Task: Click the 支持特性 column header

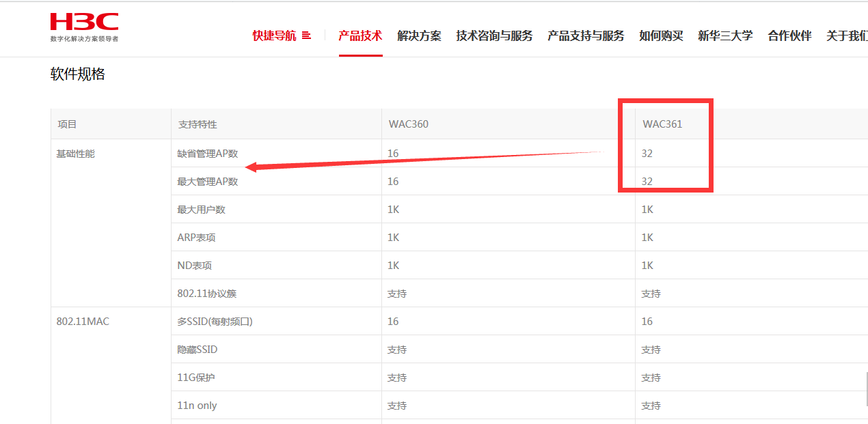Action: point(198,124)
